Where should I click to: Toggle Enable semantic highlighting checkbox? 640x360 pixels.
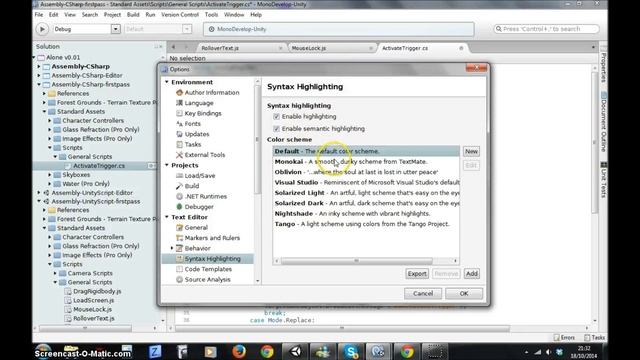276,129
